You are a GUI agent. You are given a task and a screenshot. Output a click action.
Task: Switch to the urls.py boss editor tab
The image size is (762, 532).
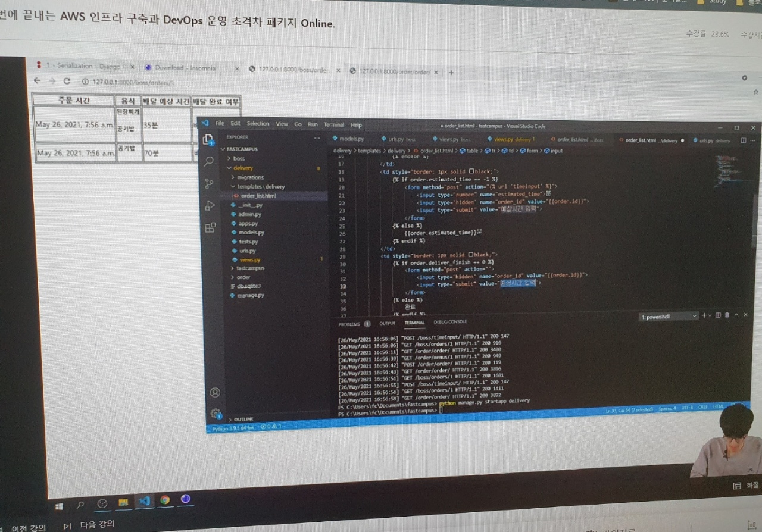pyautogui.click(x=400, y=139)
